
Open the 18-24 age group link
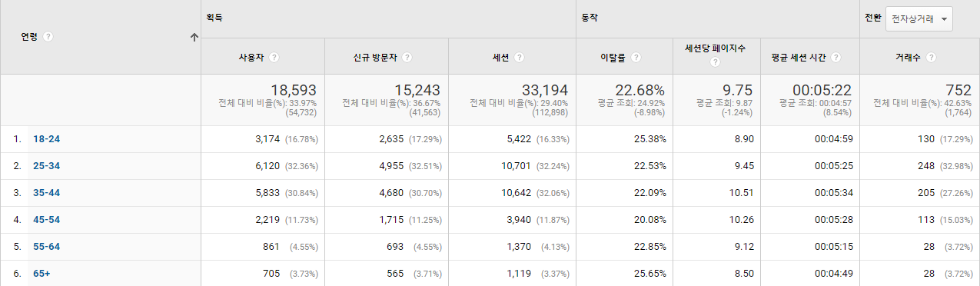(x=46, y=139)
